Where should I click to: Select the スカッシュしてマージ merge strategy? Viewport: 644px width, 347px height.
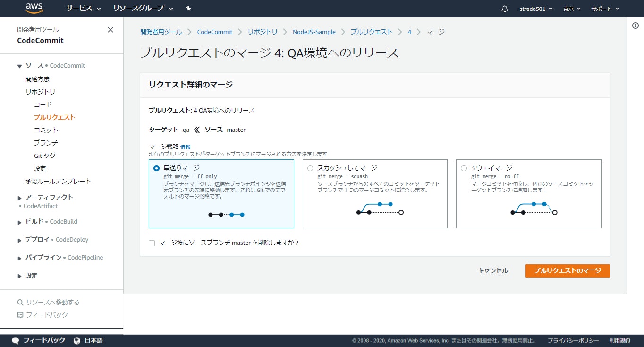310,168
